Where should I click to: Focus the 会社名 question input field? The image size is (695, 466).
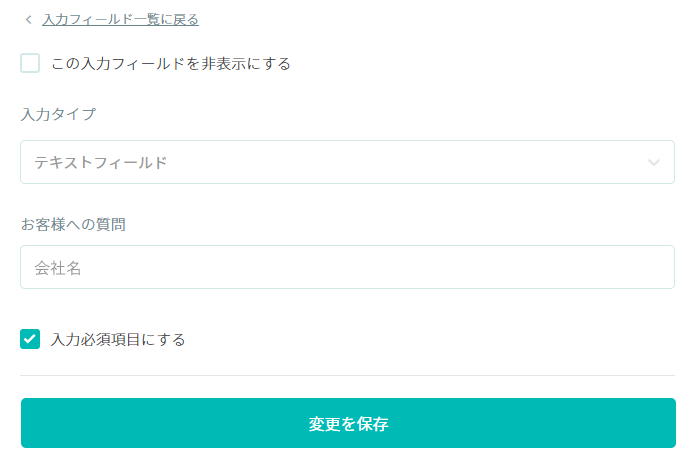tap(347, 267)
